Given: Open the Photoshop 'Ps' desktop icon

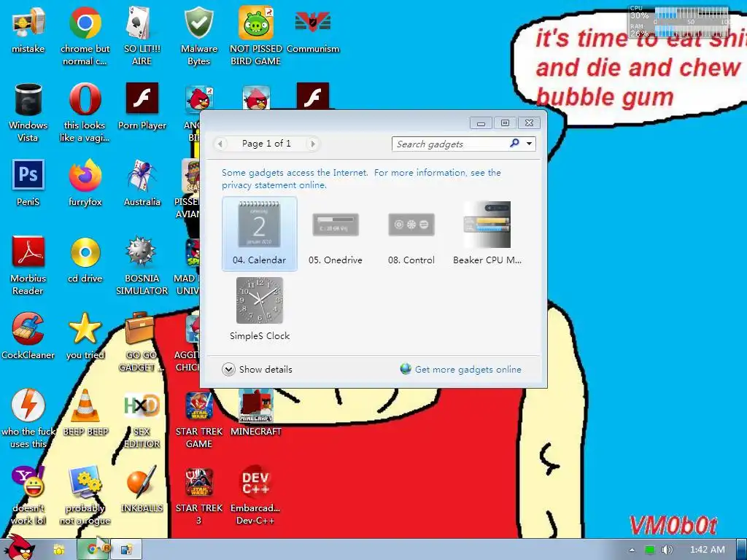Looking at the screenshot, I should point(28,183).
